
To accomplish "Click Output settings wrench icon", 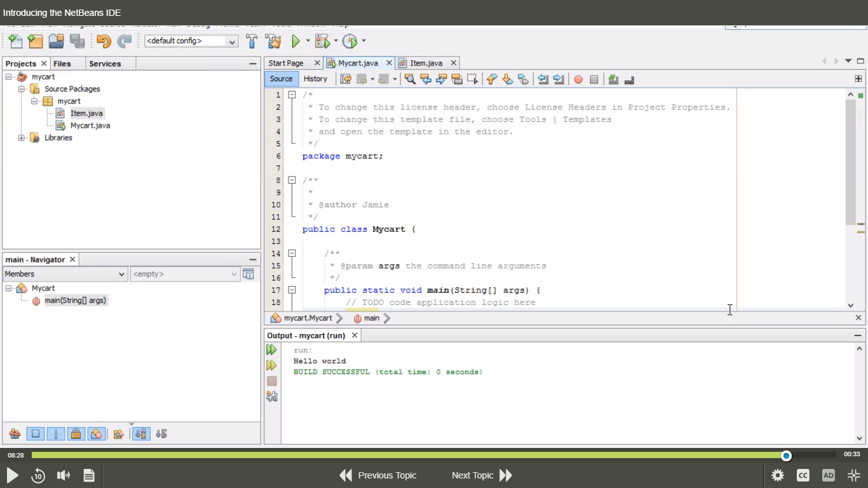I will coord(271,396).
